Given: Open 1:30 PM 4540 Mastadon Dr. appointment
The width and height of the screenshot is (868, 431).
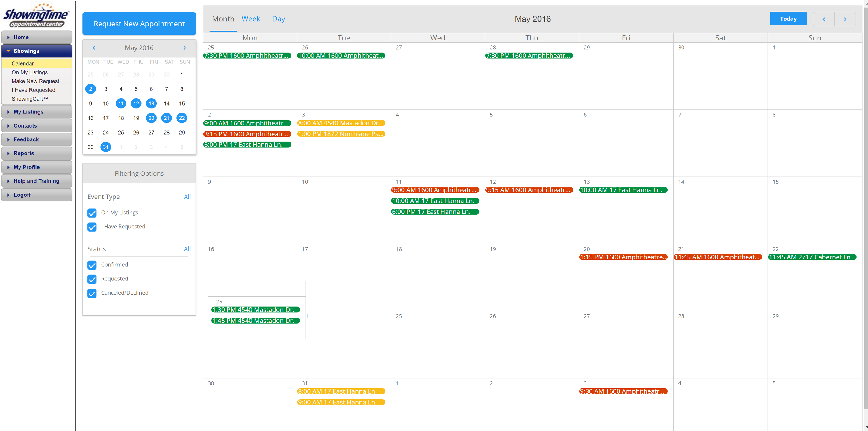Looking at the screenshot, I should 255,310.
